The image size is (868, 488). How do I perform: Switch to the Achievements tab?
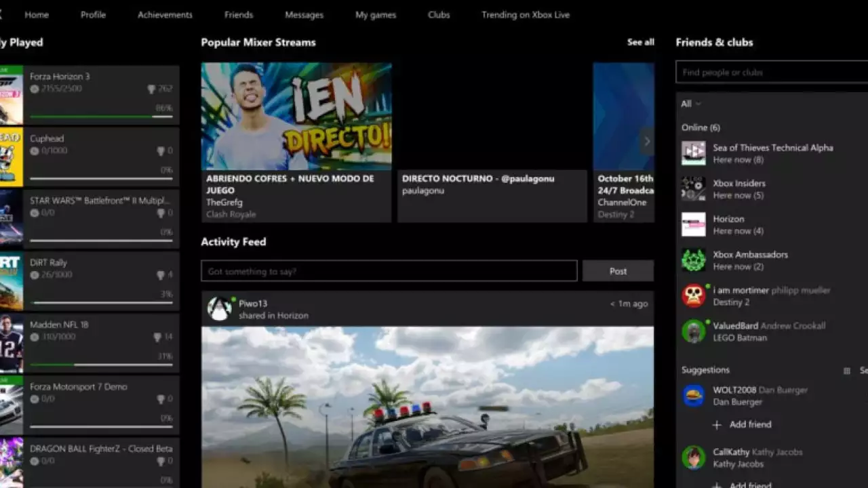(165, 15)
